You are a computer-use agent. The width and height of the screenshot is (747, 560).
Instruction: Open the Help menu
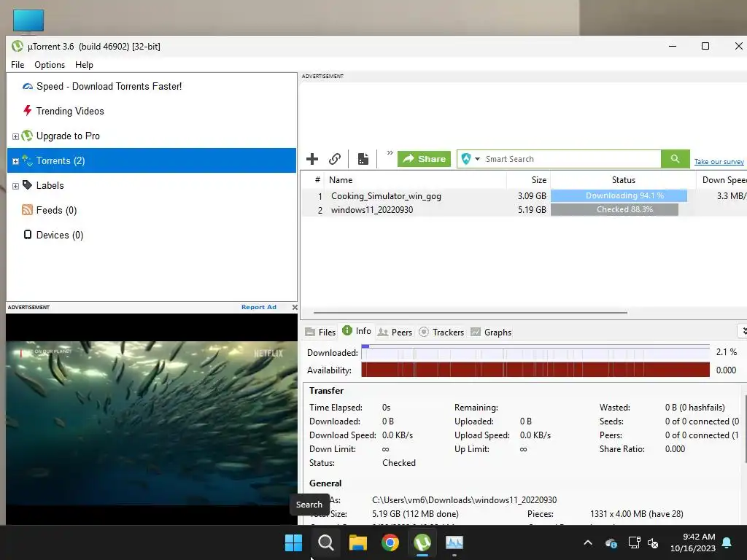84,65
